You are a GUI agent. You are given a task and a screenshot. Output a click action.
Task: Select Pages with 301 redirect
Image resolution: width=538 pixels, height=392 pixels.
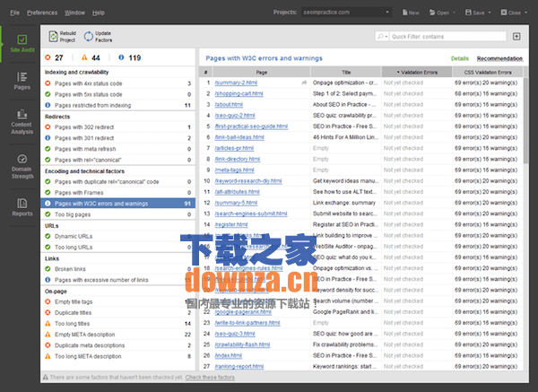[x=117, y=138]
